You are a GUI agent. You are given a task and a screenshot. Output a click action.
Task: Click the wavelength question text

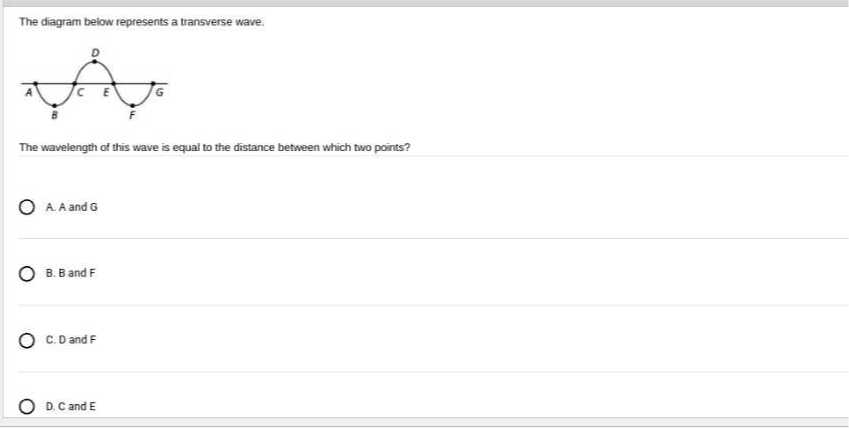tap(214, 147)
